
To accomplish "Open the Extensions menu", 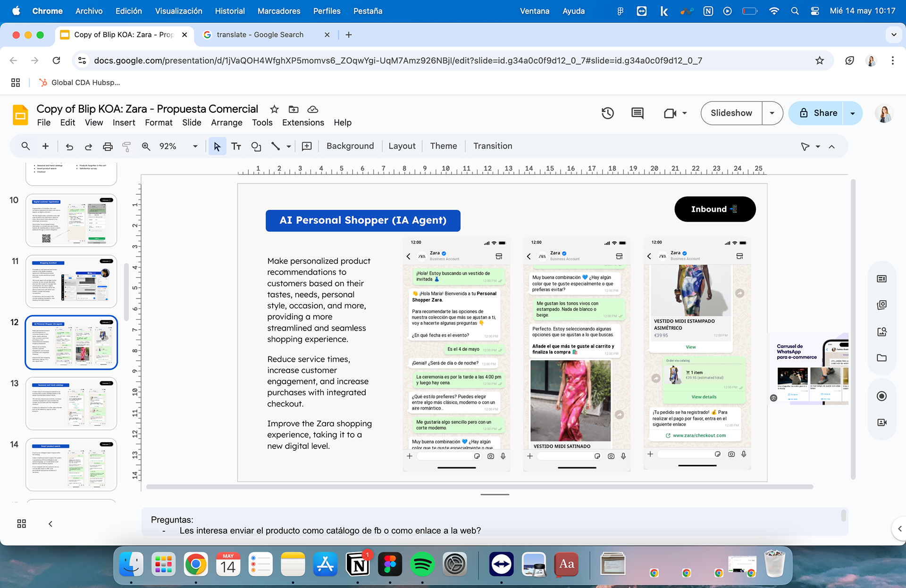I will click(303, 123).
